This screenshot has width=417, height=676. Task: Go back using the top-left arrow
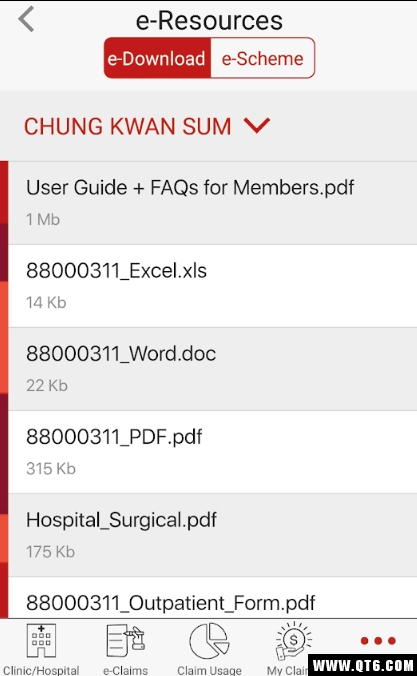pyautogui.click(x=26, y=19)
